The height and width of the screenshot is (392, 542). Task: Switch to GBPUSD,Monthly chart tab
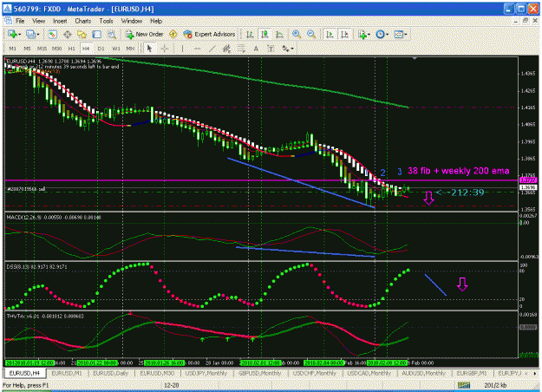coord(259,373)
